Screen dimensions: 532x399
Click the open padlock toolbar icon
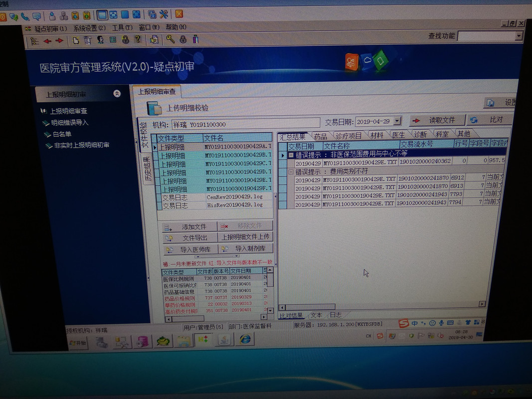pos(126,40)
